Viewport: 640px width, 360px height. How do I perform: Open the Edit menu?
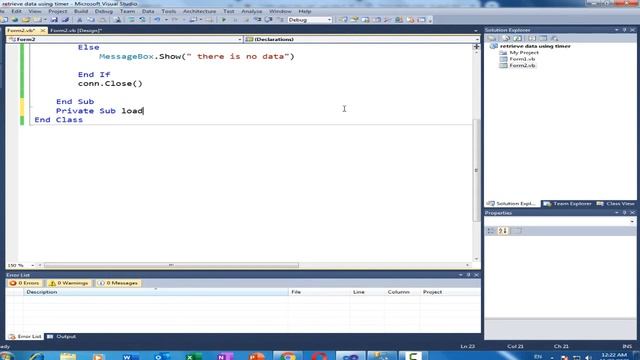pos(16,11)
